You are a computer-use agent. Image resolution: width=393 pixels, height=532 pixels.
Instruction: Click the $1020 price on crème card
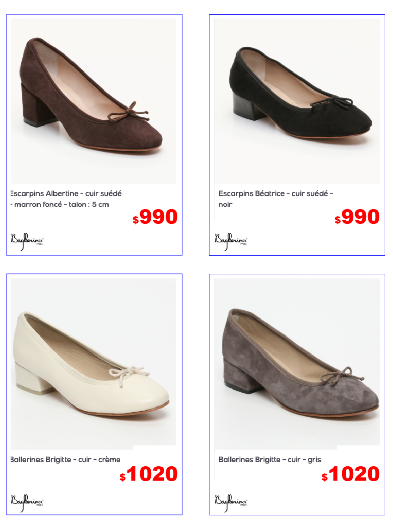point(148,474)
